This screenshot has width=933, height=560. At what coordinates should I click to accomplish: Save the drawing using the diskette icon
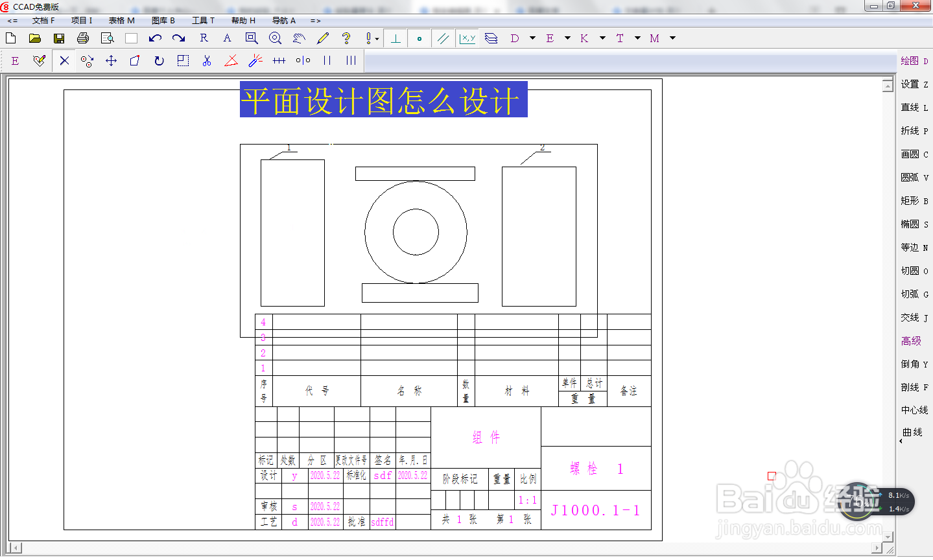58,38
